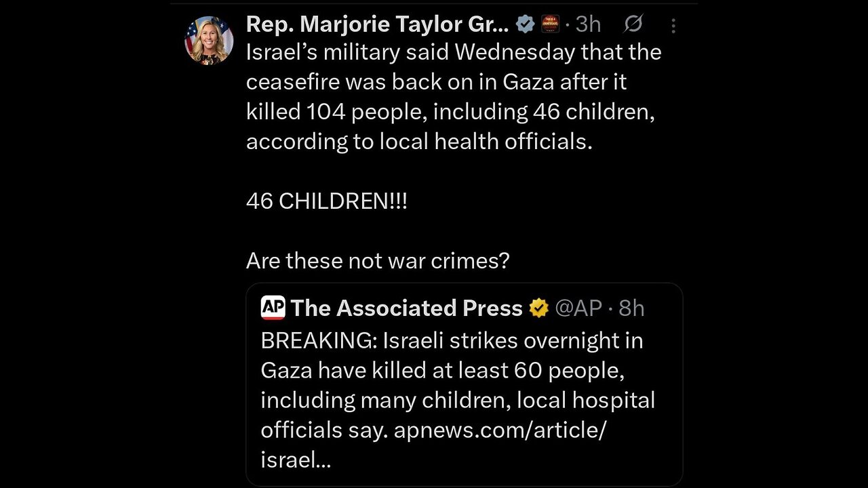The image size is (868, 488).
Task: Click the affiliation badge after the gray checkmark
Action: pyautogui.click(x=549, y=25)
